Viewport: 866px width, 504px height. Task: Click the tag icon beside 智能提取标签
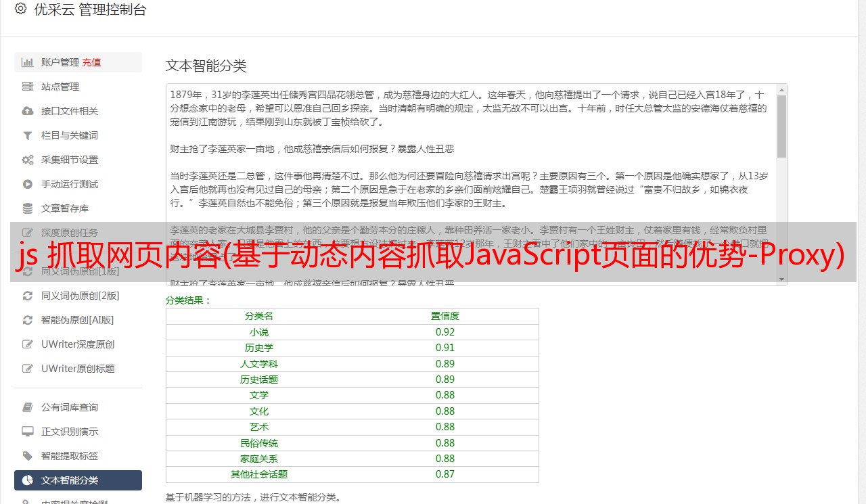(x=28, y=456)
